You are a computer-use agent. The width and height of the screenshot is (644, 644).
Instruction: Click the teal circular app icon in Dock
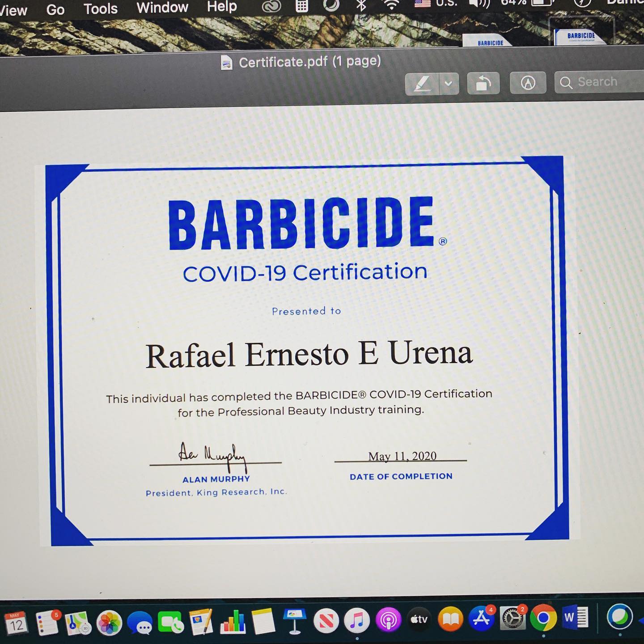point(620,617)
